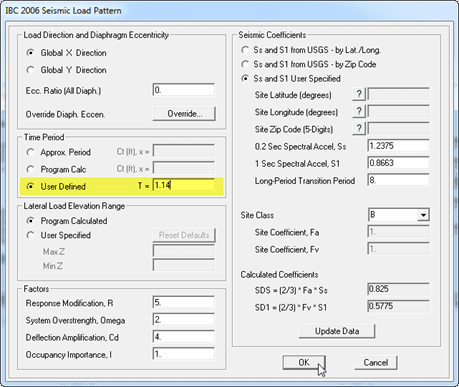Screen dimensions: 459x387
Task: Select User Specified elevation range
Action: pyautogui.click(x=31, y=235)
